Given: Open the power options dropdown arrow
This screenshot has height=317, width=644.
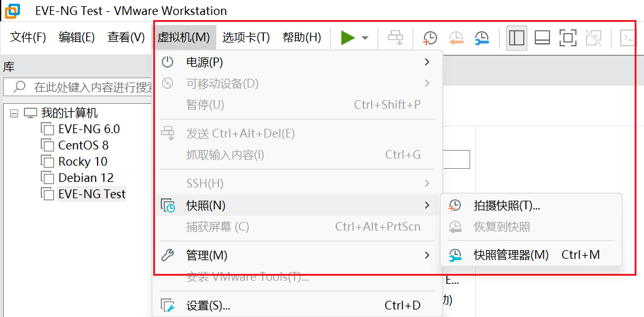Looking at the screenshot, I should click(x=365, y=38).
